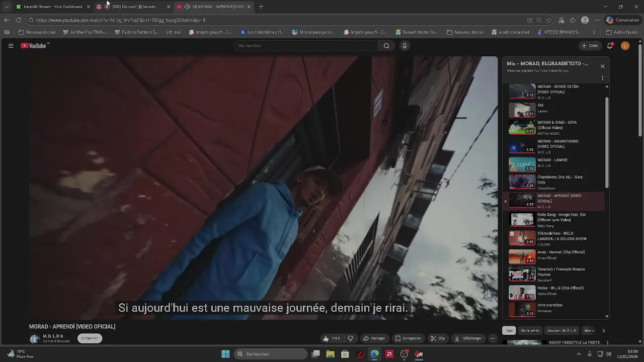Open the YouTube account avatar menu
This screenshot has height=362, width=644.
click(x=625, y=46)
